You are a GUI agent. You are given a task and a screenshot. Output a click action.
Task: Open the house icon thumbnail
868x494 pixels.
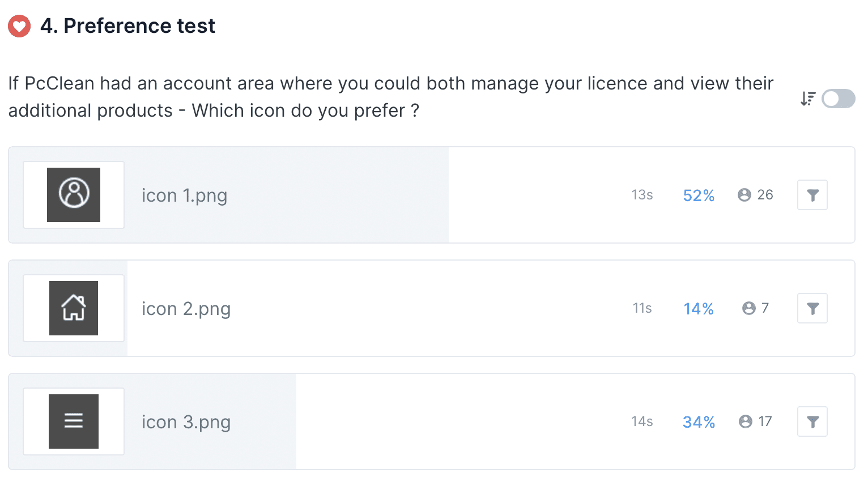[74, 308]
